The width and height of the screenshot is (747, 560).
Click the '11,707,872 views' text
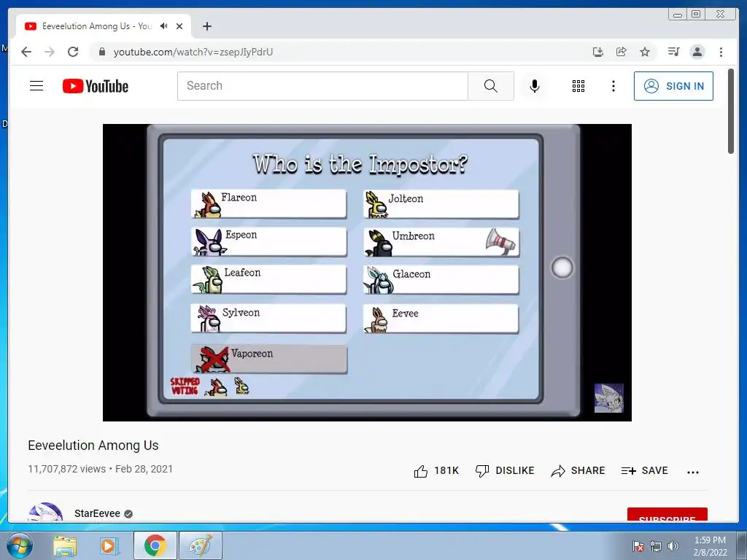(66, 469)
